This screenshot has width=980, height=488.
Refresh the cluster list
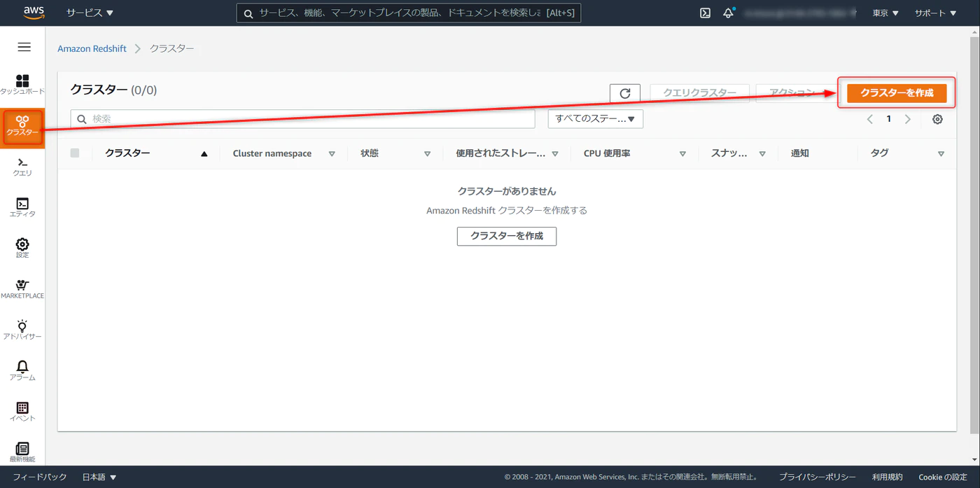click(625, 93)
